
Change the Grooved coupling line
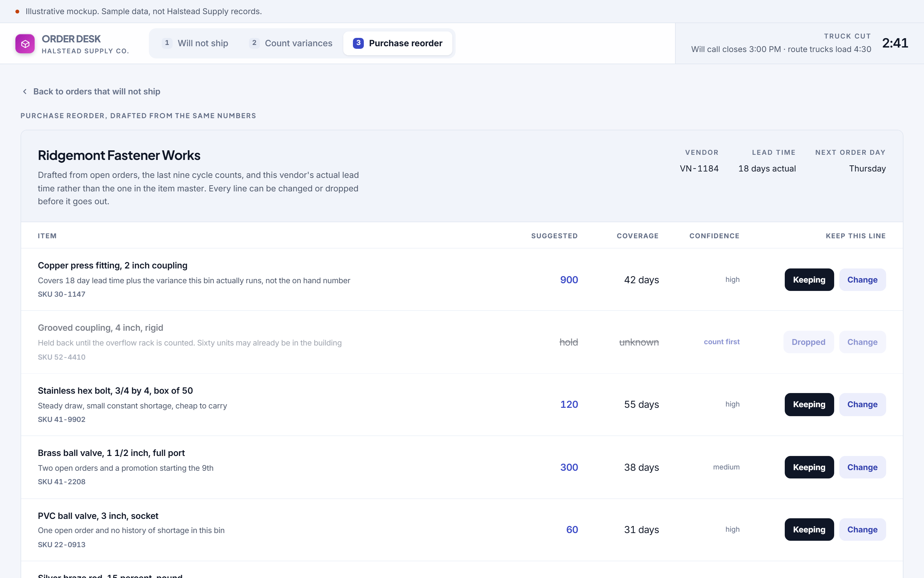tap(862, 342)
